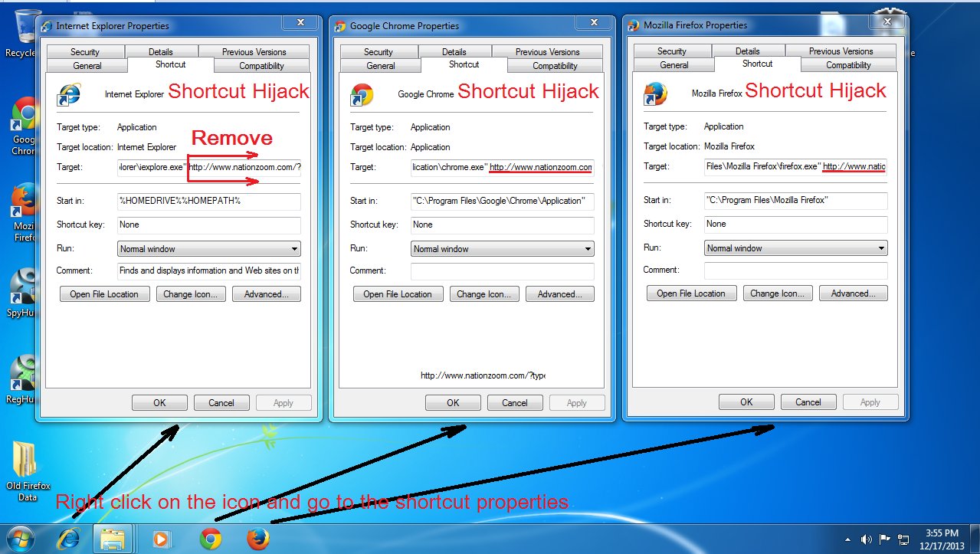Click the Google Chrome taskbar icon
This screenshot has height=554, width=980.
tap(211, 539)
